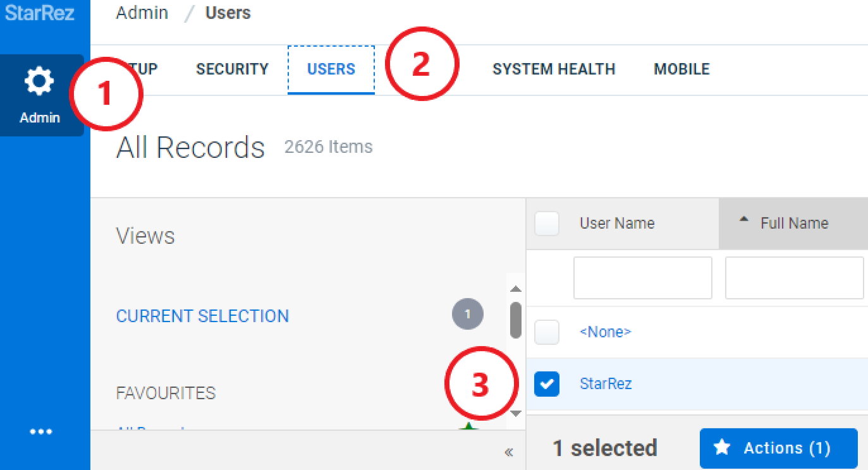Click the current selection count badge

tap(468, 314)
